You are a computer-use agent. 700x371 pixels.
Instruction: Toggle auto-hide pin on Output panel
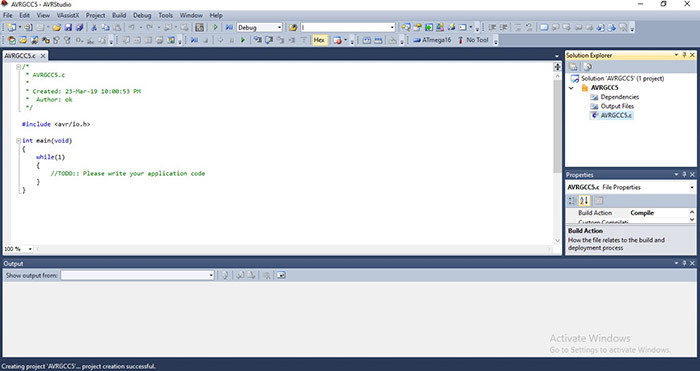click(684, 263)
